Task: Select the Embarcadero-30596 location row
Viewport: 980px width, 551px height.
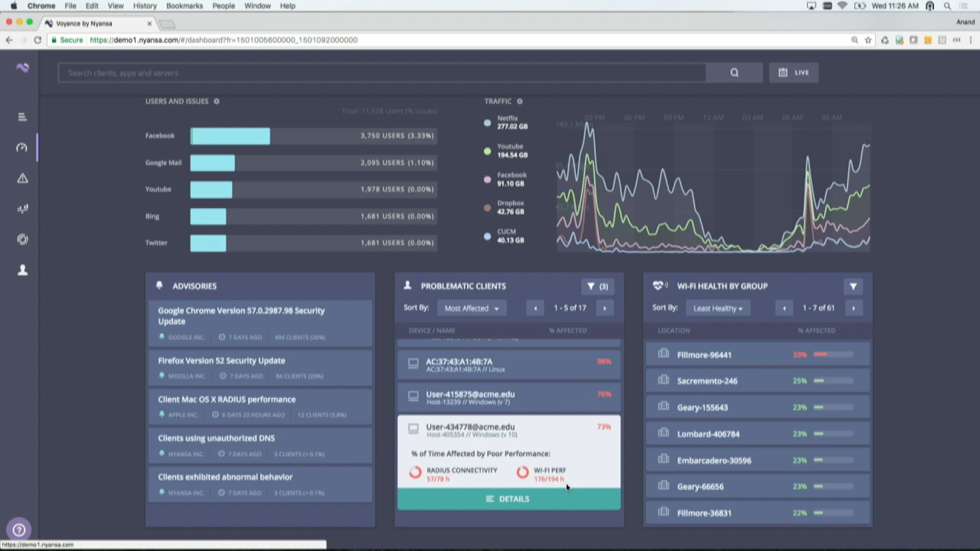Action: (758, 460)
